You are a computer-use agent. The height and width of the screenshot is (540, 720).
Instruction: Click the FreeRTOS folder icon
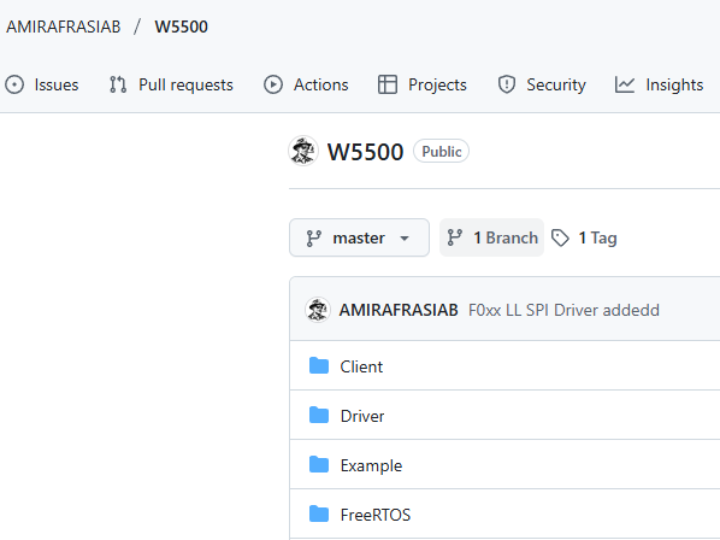pyautogui.click(x=319, y=514)
